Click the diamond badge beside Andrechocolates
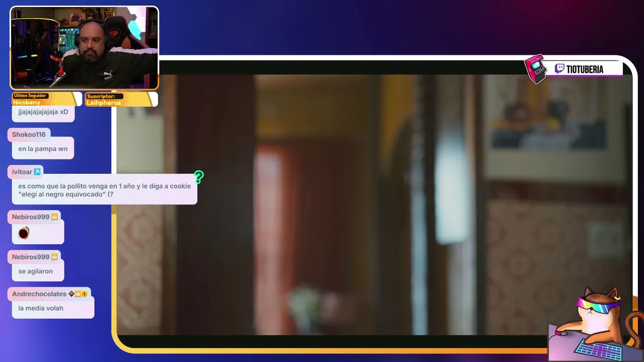 71,294
